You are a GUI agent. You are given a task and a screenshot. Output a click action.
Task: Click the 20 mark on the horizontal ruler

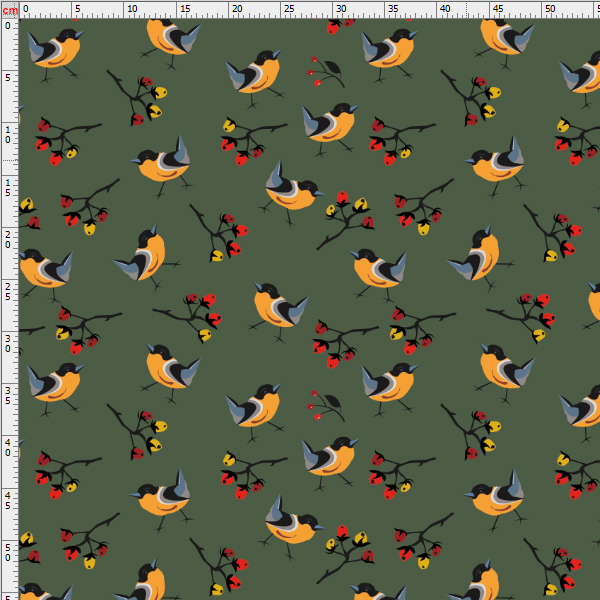click(237, 8)
